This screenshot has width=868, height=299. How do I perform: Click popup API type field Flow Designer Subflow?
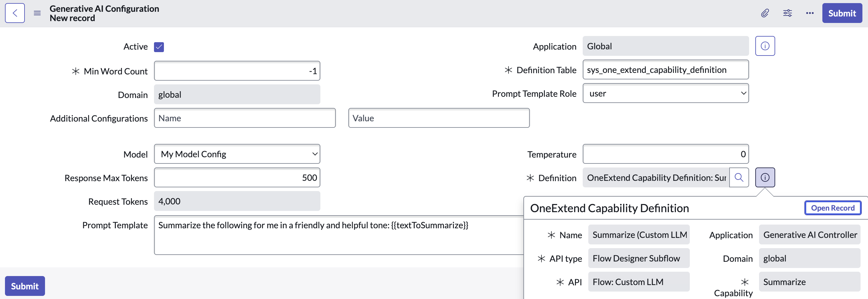coord(639,258)
